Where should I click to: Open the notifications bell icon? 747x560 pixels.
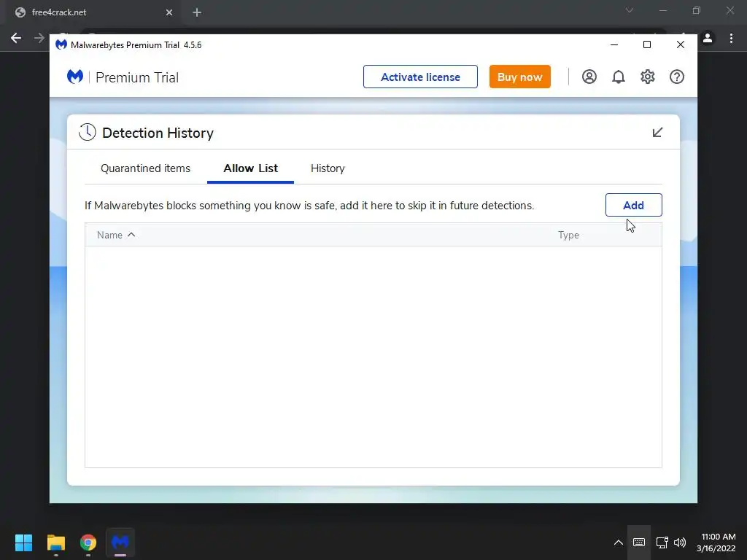(618, 77)
